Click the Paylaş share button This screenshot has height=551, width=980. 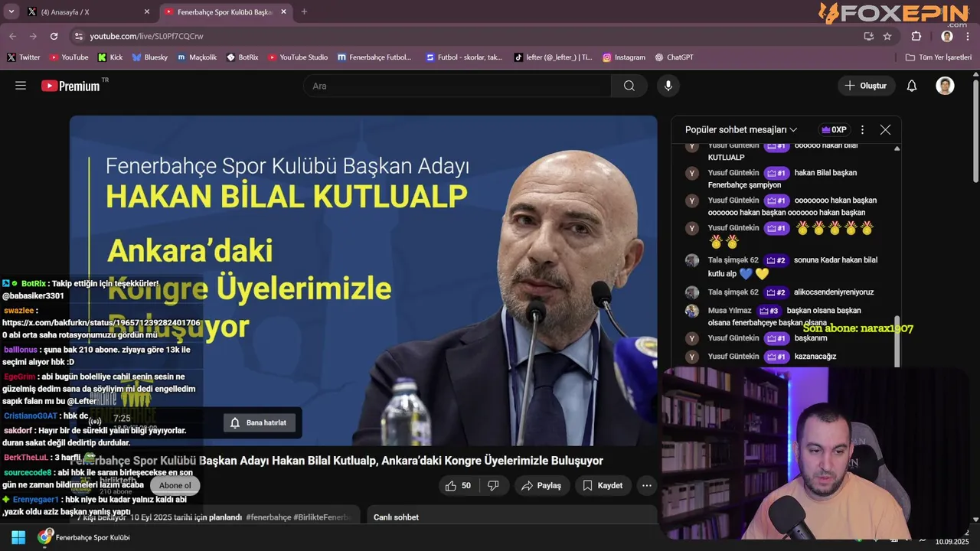[x=541, y=485]
